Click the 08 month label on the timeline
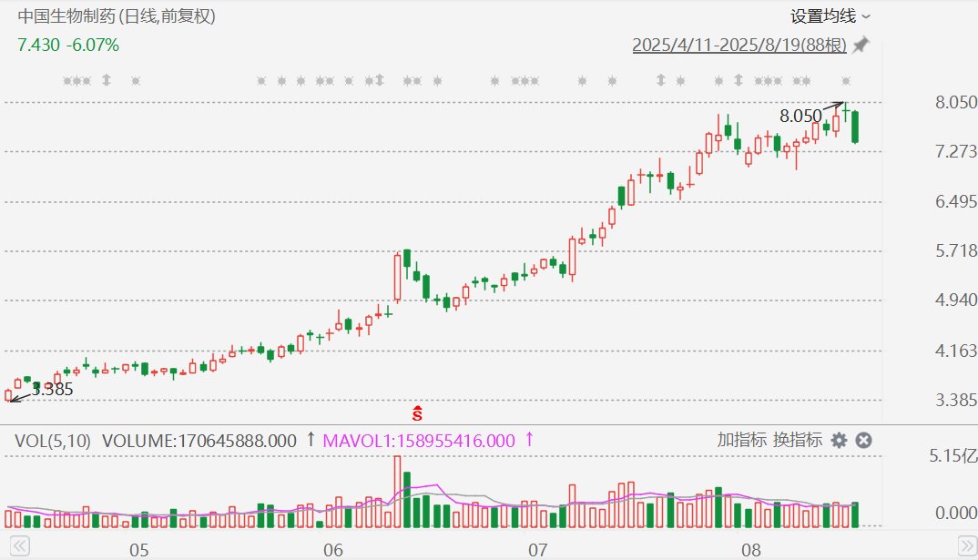This screenshot has width=978, height=560. (x=751, y=550)
